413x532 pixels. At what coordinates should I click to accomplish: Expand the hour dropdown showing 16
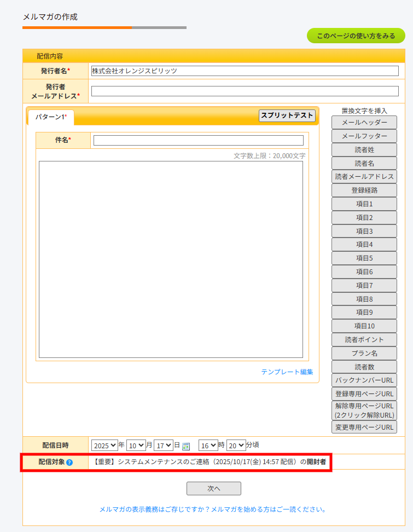pos(208,446)
